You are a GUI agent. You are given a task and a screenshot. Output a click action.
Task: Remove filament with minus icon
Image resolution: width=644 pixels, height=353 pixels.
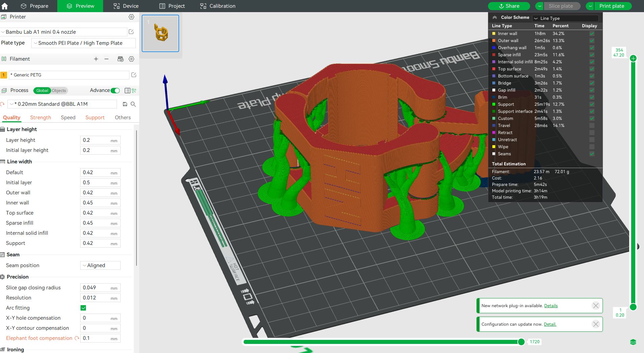click(106, 59)
